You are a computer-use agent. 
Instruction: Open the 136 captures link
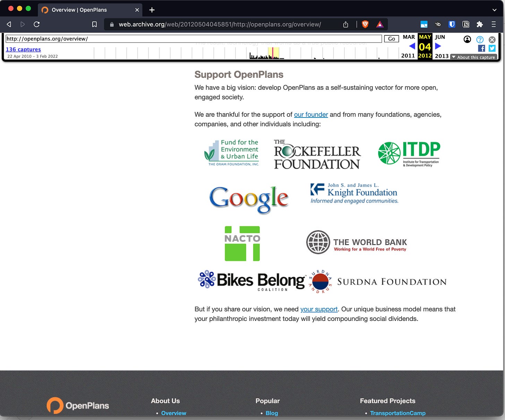[x=23, y=49]
